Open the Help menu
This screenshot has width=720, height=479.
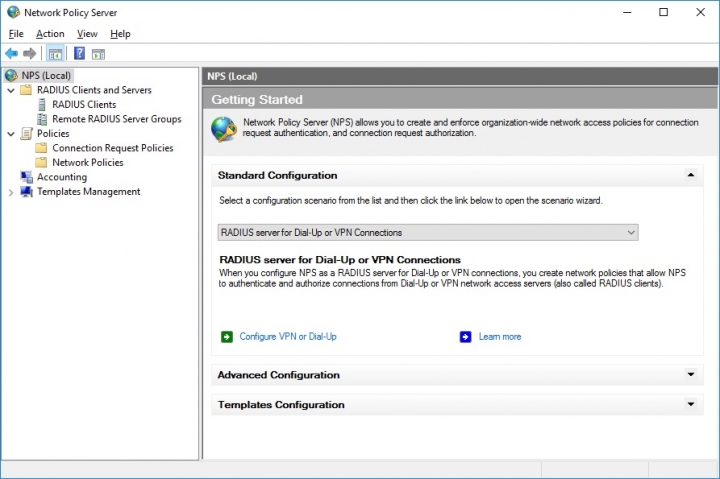point(120,34)
